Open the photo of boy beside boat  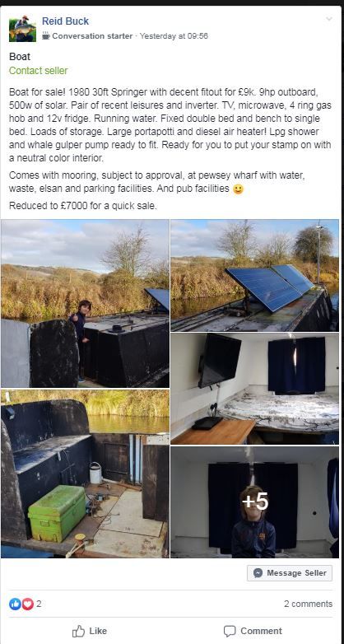tap(85, 304)
